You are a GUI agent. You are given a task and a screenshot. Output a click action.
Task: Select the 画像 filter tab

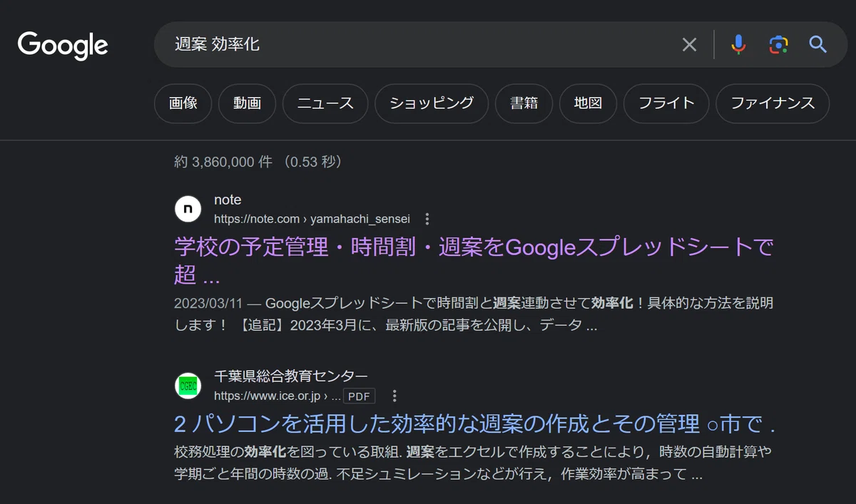183,103
